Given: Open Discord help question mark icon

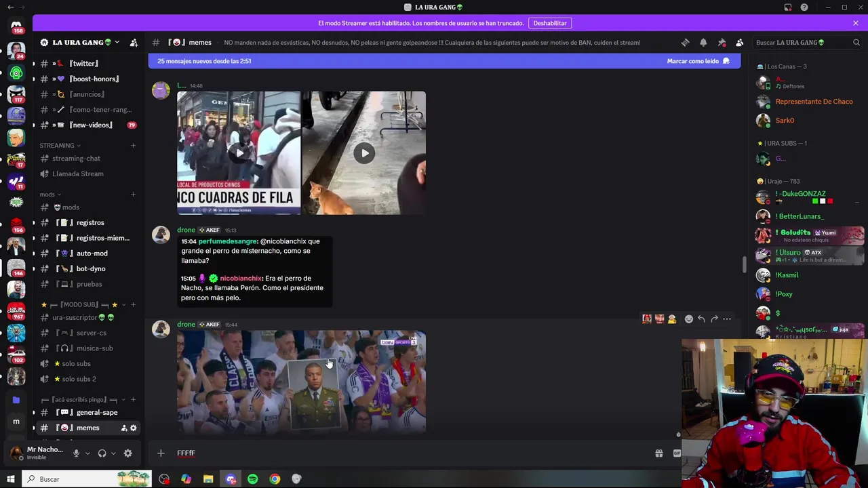Looking at the screenshot, I should [x=804, y=7].
